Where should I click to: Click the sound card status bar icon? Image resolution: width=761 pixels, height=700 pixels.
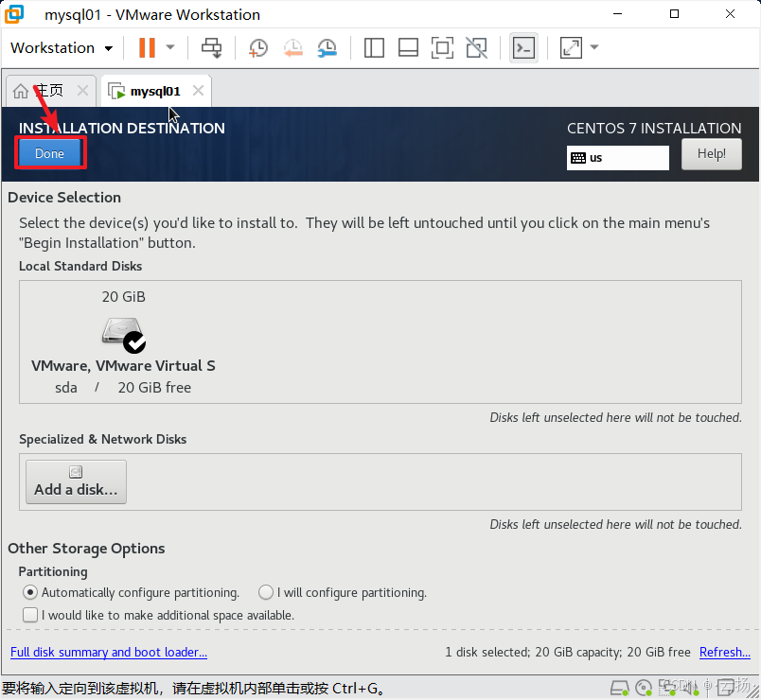coord(691,688)
